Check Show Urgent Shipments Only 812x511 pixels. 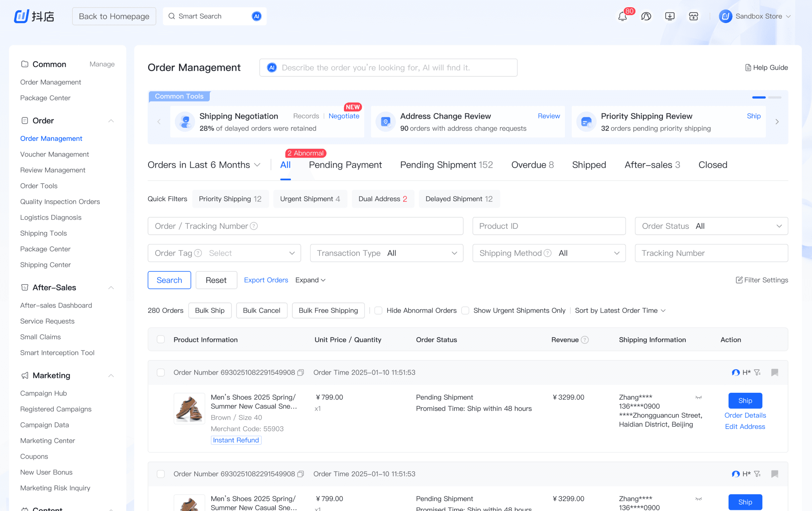(465, 310)
